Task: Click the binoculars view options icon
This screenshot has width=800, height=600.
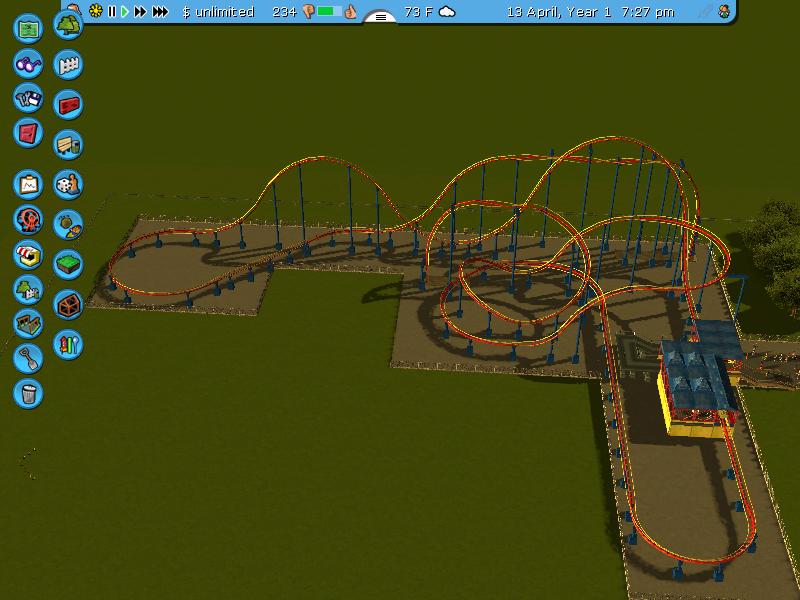Action: pos(29,64)
